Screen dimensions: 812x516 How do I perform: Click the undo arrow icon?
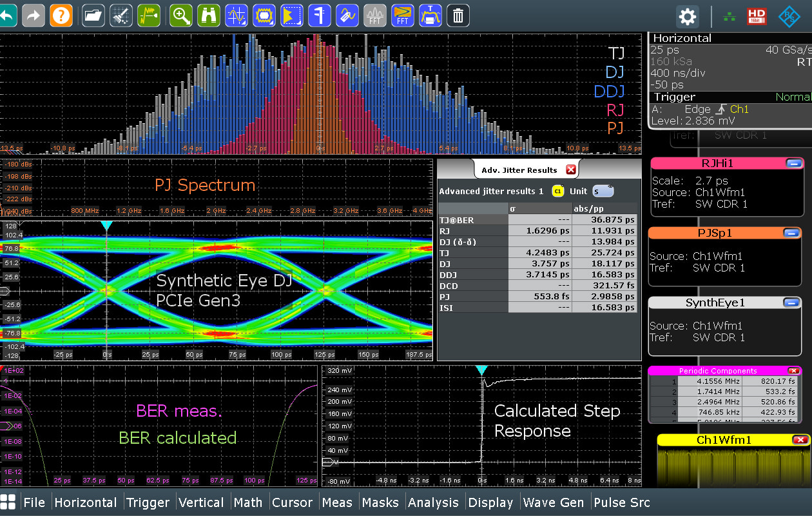[x=6, y=15]
